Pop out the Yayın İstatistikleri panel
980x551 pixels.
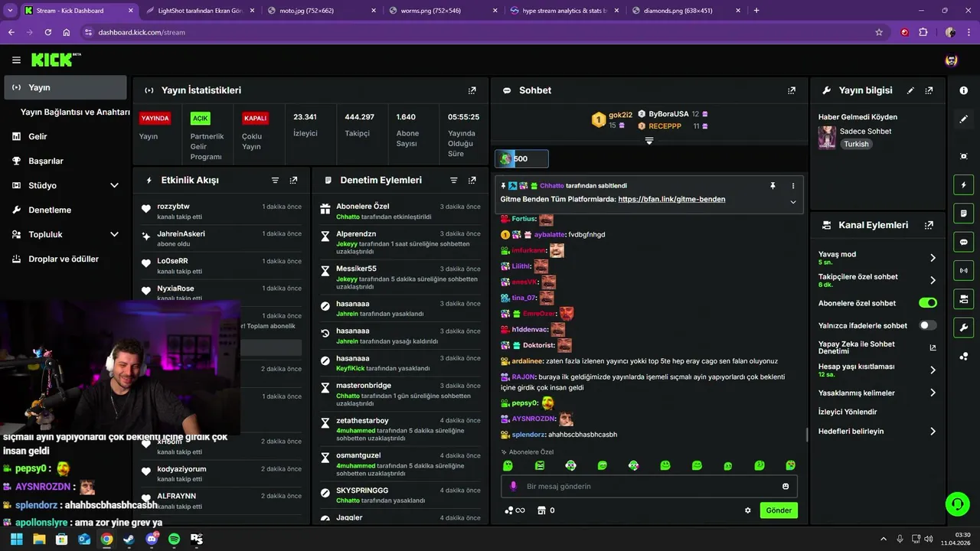[472, 90]
